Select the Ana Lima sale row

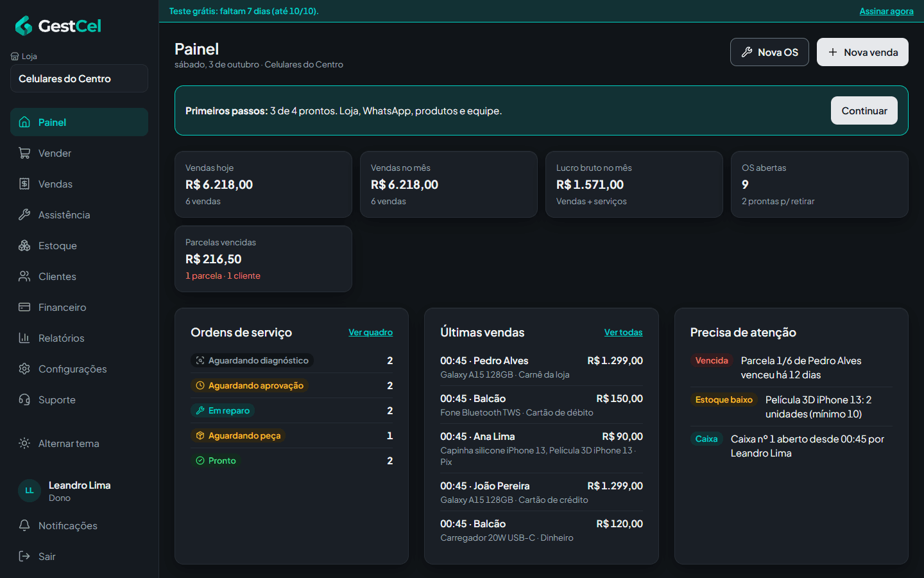pos(542,448)
